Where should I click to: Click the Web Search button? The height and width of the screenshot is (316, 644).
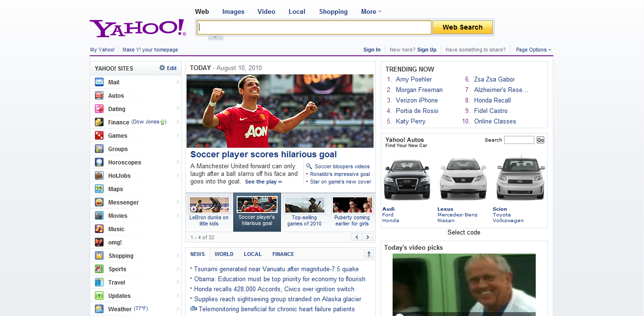[463, 27]
